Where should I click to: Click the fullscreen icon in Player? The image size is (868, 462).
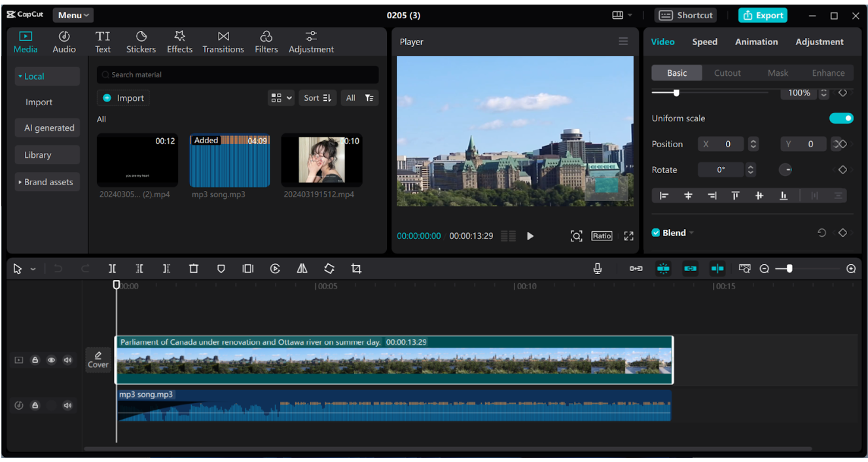click(x=628, y=236)
